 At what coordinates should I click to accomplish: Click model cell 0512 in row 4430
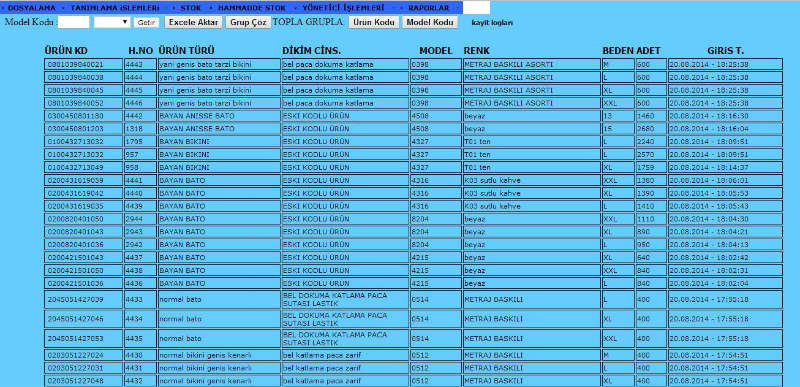(x=436, y=355)
